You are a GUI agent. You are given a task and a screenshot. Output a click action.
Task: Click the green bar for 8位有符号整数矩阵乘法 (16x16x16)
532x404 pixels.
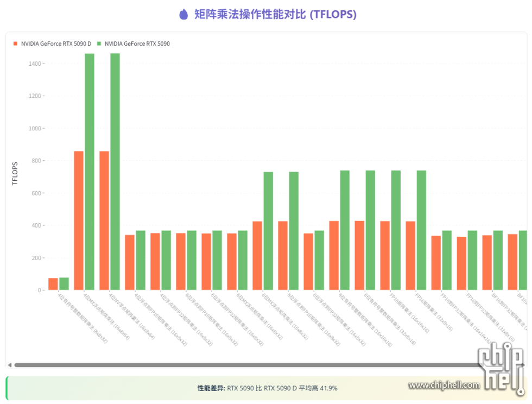click(345, 230)
